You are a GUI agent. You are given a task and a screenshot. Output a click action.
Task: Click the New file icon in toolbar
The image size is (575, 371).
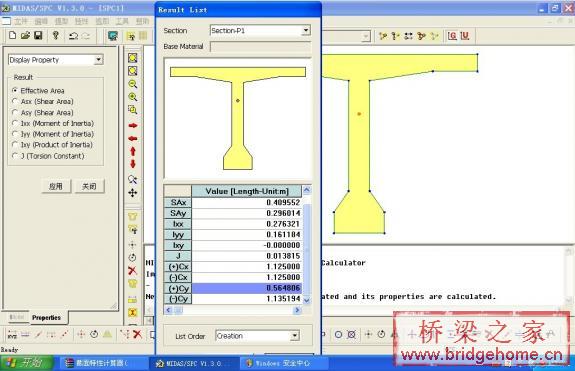12,35
